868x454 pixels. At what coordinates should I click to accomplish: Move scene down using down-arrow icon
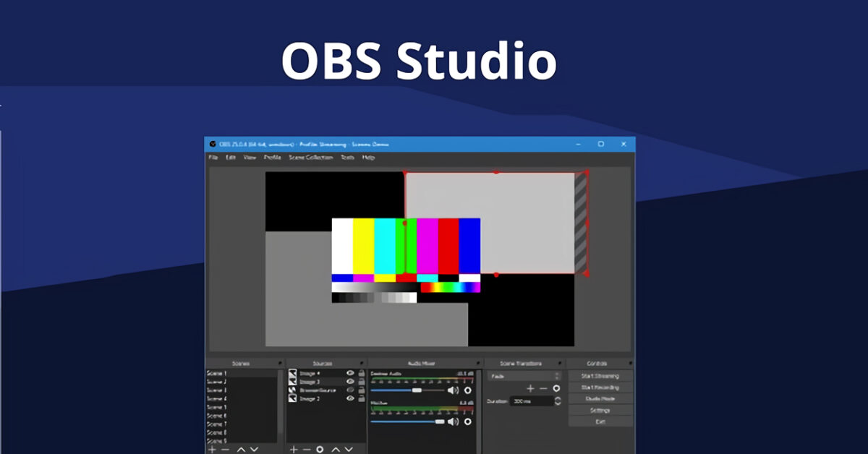[254, 449]
